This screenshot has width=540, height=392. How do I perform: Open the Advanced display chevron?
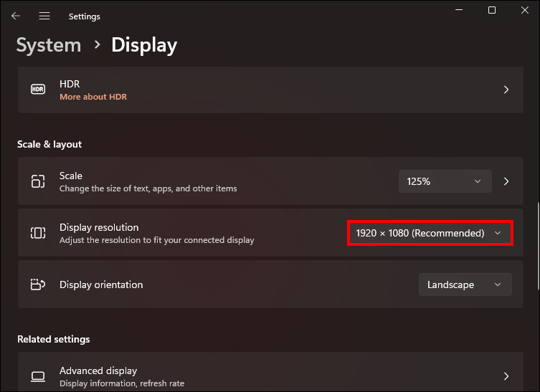coord(506,376)
